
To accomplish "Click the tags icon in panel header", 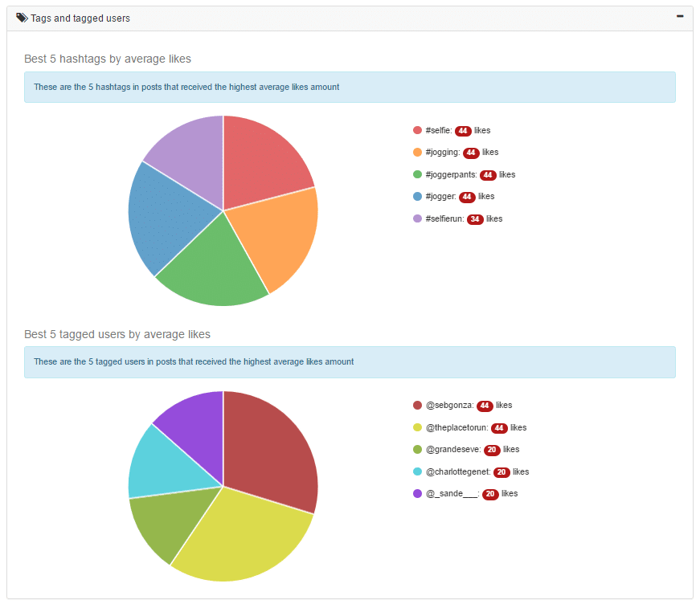I will coord(22,18).
